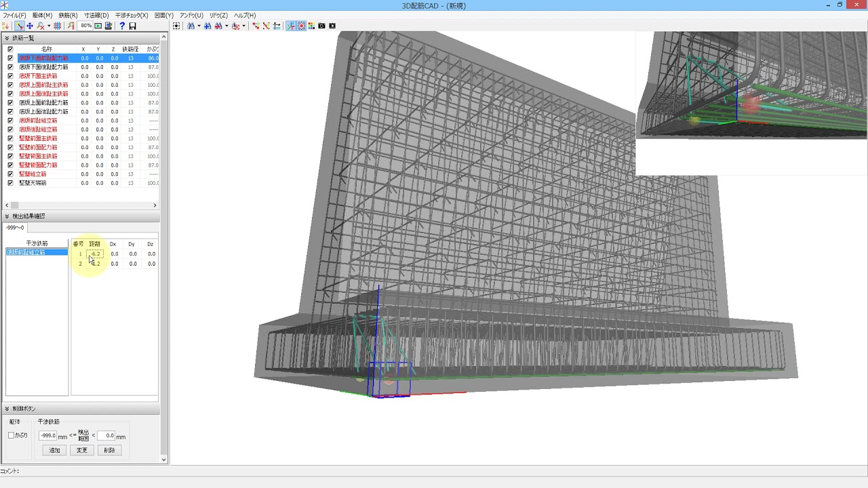Open the 寸法線(D) menu

tap(96, 15)
